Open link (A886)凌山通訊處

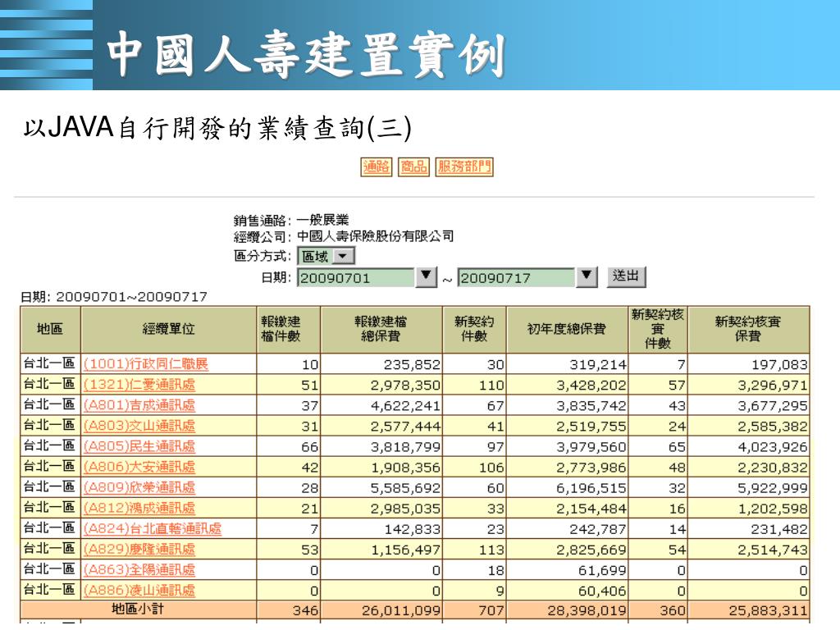click(139, 591)
